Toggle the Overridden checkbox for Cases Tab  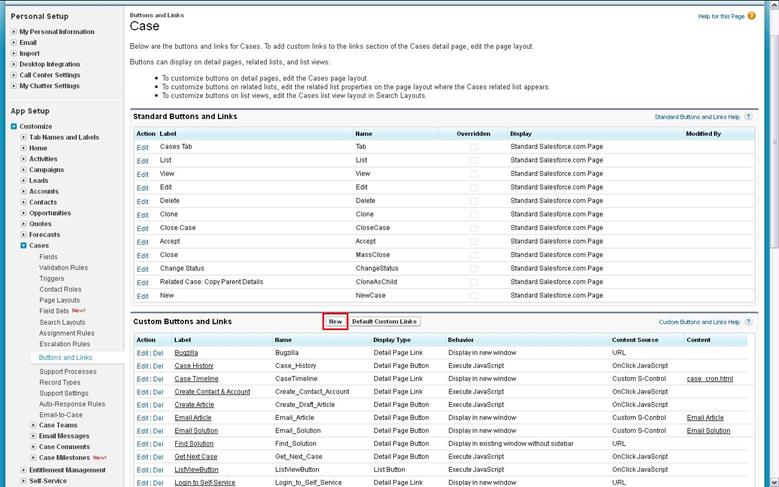pyautogui.click(x=473, y=146)
